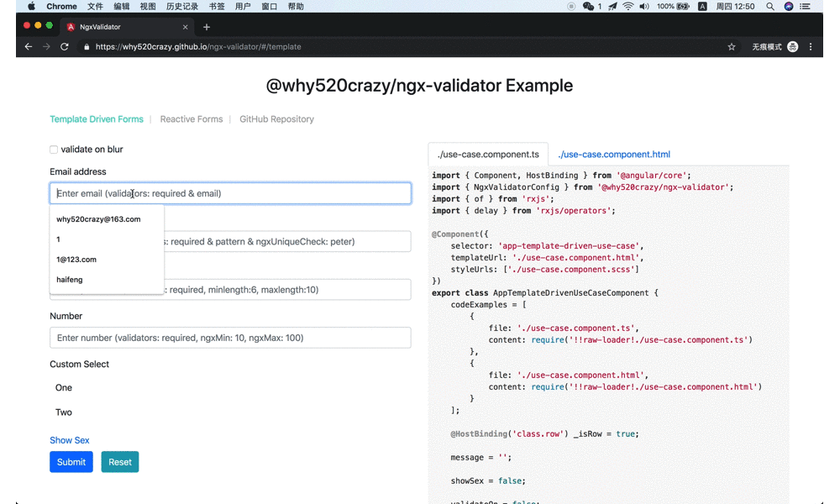Open the 书签 menu

tap(217, 7)
